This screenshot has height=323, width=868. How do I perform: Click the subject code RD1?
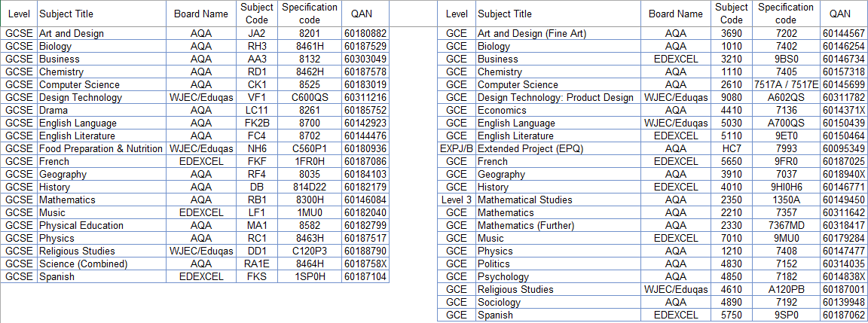point(258,72)
